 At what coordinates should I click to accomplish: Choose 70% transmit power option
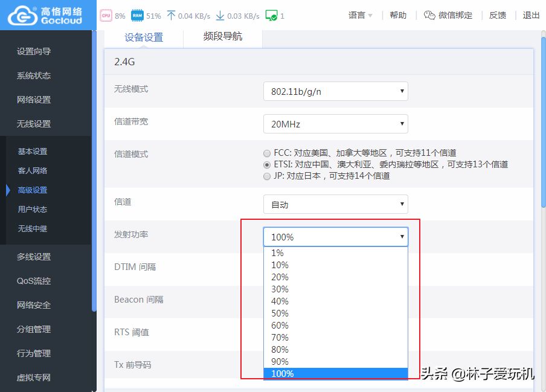click(x=336, y=338)
